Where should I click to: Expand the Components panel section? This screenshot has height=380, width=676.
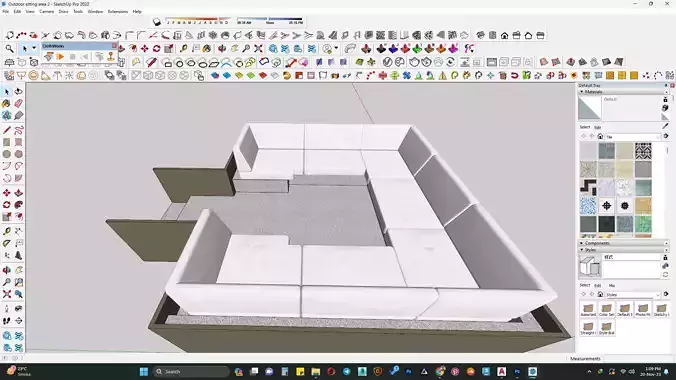pos(582,243)
